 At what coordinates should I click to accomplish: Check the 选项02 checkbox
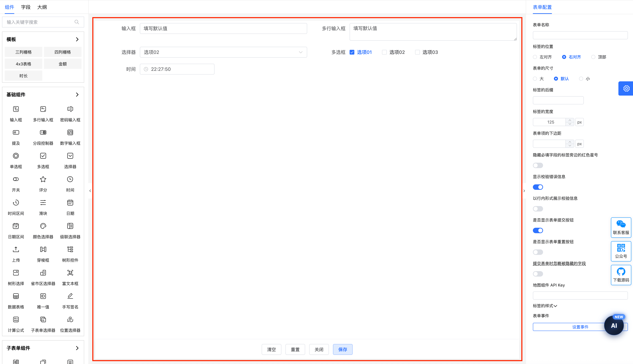(384, 52)
